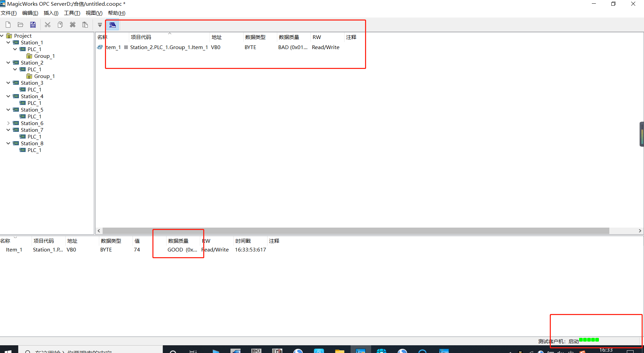This screenshot has height=353, width=644.
Task: Sort upper list by 项目代码 column header
Action: [x=169, y=37]
